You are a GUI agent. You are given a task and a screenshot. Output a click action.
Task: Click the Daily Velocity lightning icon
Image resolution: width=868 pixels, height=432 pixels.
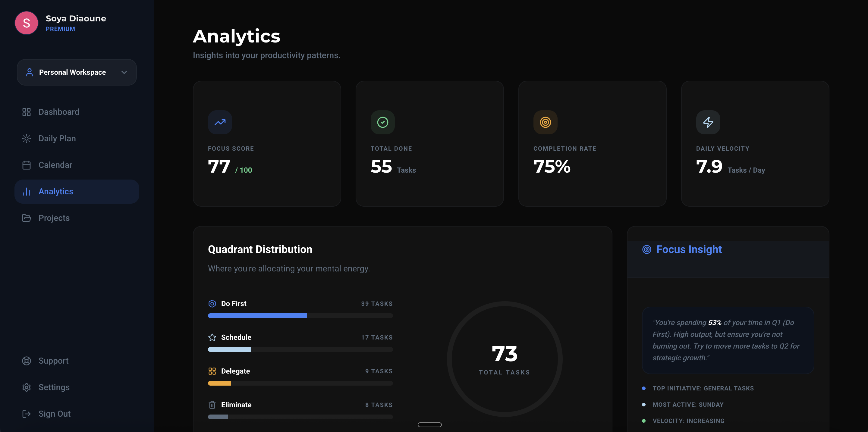(708, 122)
